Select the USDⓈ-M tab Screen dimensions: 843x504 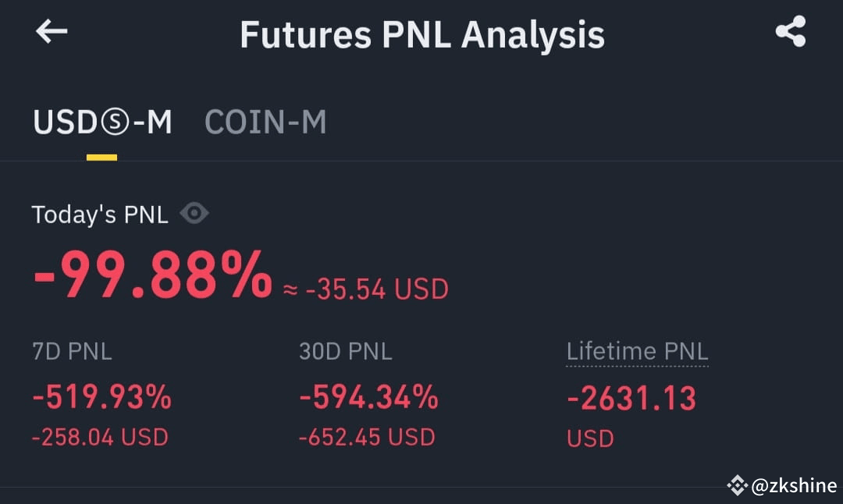101,121
